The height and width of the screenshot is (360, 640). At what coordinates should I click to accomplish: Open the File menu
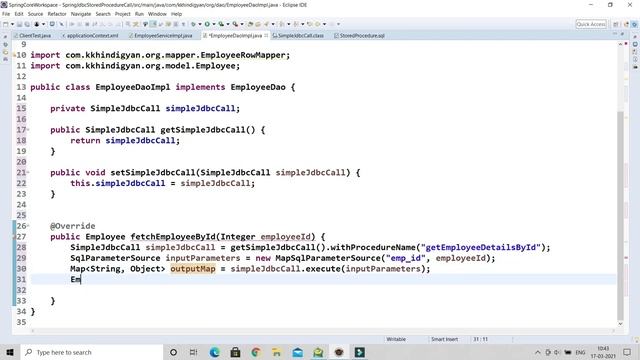pos(6,14)
